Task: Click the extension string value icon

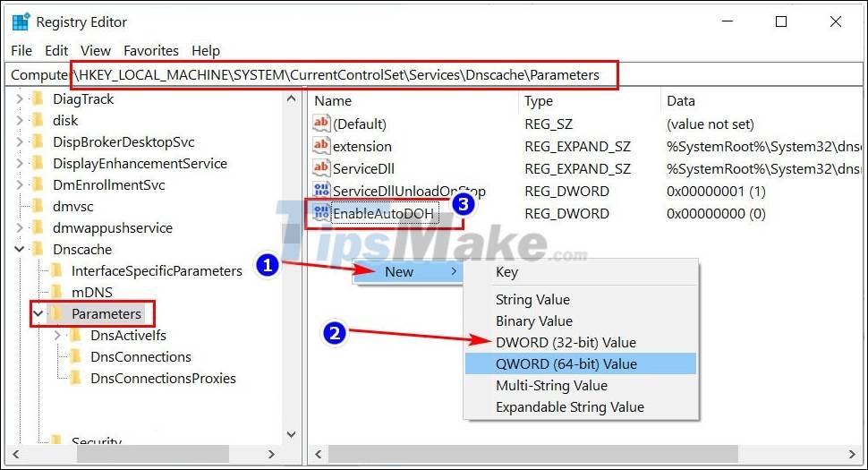Action: pyautogui.click(x=321, y=146)
